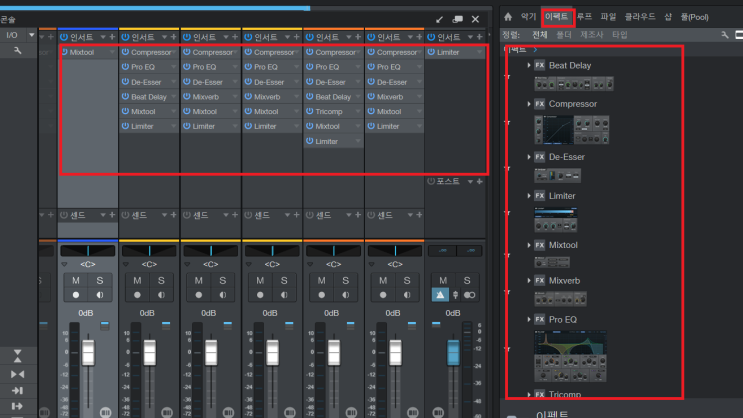Toggle 인서트 power on selected channel

point(64,37)
